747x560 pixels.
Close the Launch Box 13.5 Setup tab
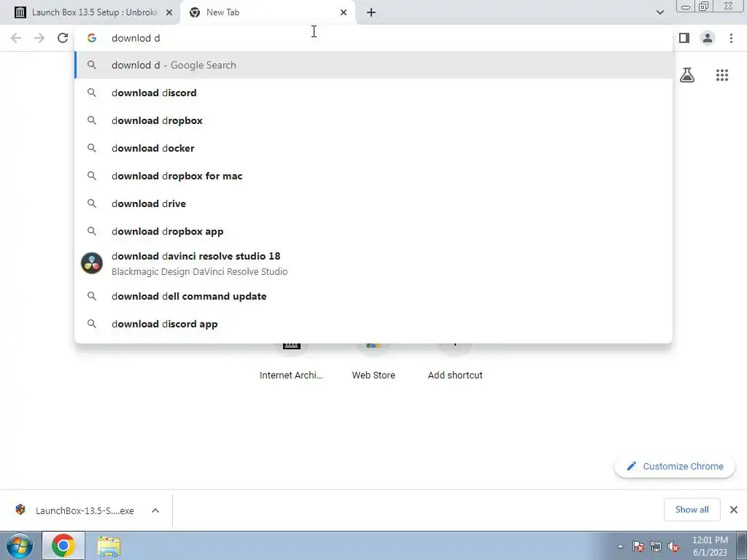coord(169,12)
